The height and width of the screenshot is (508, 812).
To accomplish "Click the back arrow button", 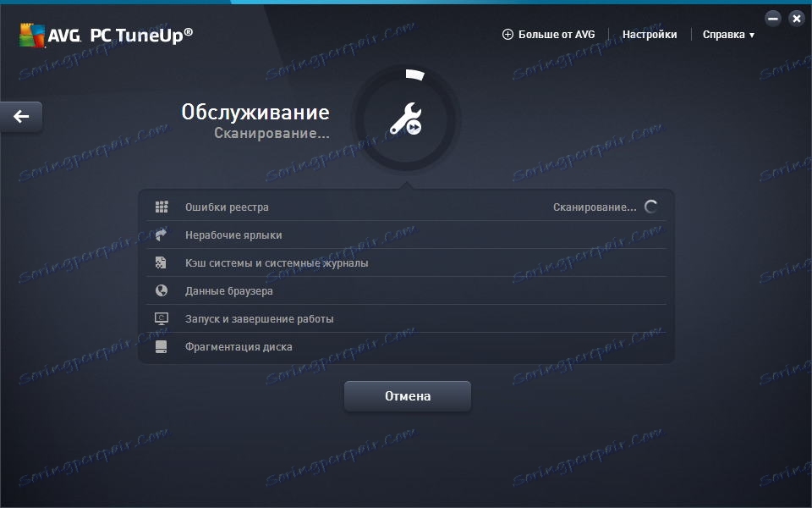I will point(20,117).
